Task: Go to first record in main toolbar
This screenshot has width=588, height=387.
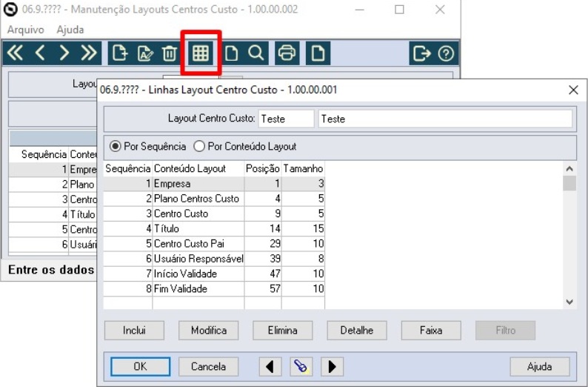Action: pos(15,53)
